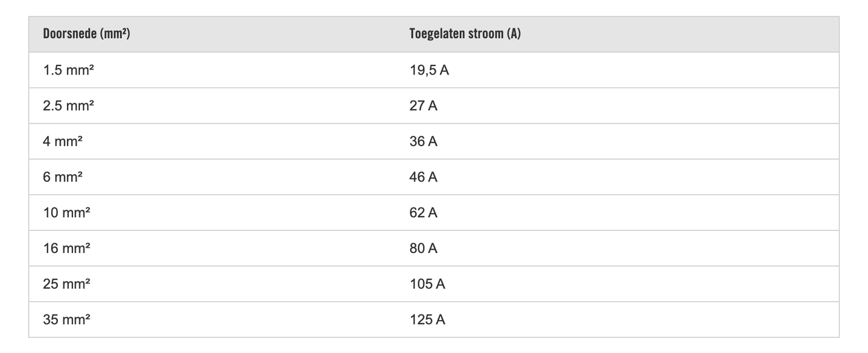This screenshot has width=868, height=353.
Task: Click the '36 A' current value
Action: [x=423, y=141]
